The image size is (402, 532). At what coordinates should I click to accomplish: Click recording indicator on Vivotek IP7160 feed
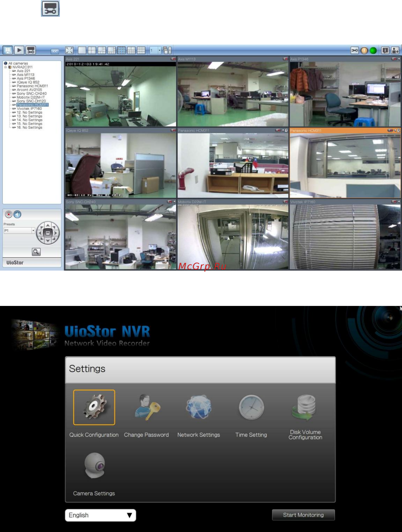(394, 202)
